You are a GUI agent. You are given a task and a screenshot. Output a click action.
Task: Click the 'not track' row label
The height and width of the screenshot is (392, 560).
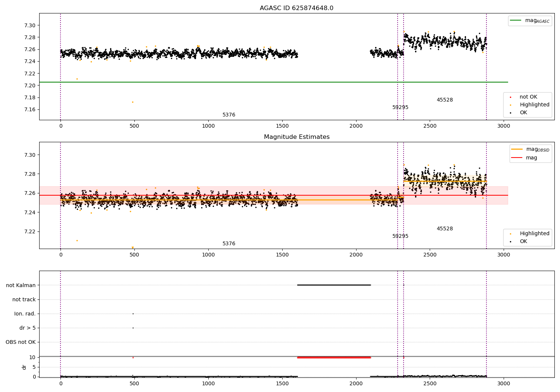[24, 300]
